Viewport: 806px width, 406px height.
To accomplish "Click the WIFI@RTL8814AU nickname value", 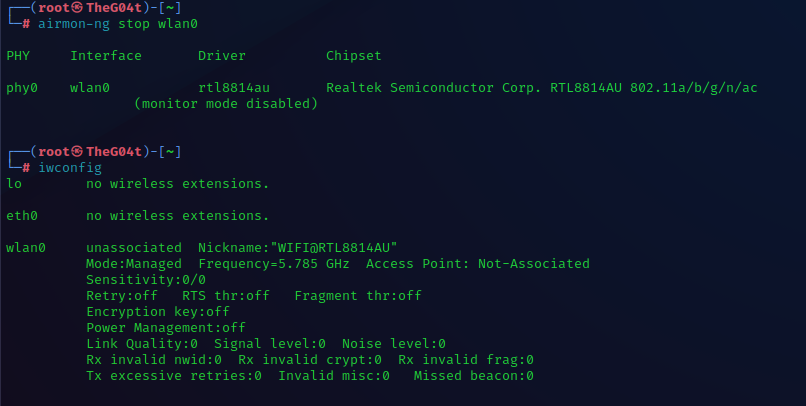I will [326, 247].
